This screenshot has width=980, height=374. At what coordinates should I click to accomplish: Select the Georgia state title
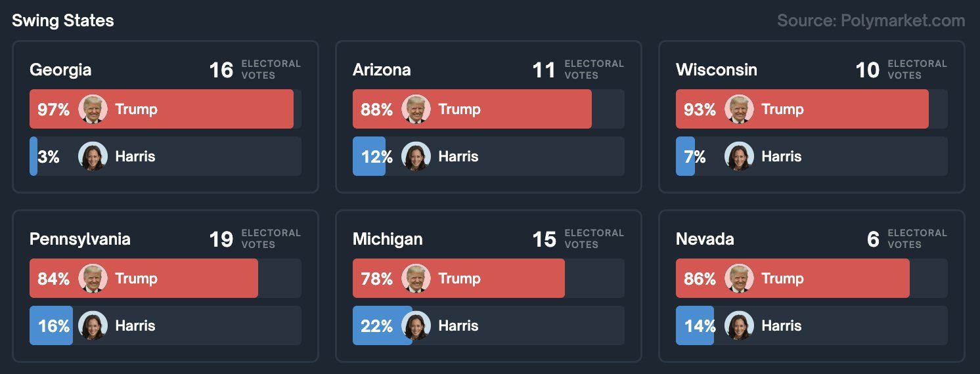pyautogui.click(x=60, y=70)
